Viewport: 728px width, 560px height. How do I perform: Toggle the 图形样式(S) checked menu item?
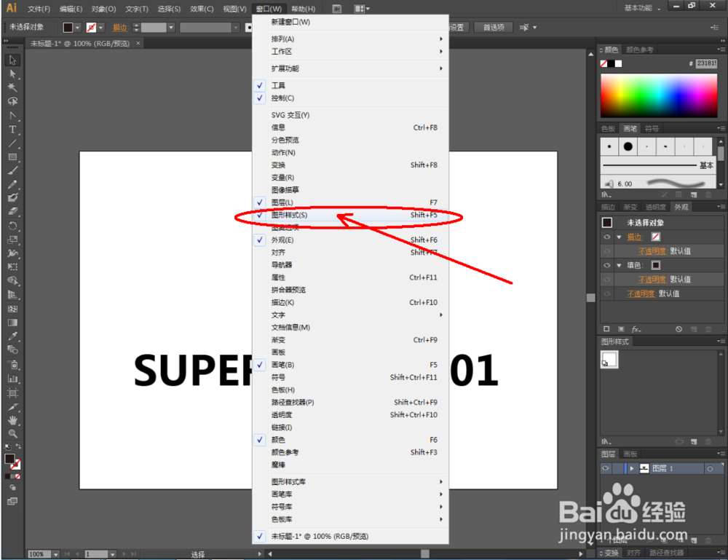coord(351,215)
